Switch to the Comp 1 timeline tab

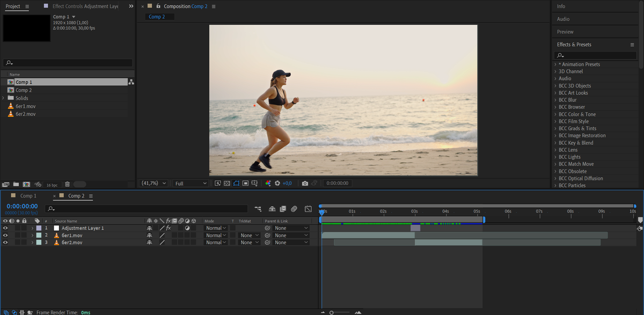tap(28, 196)
